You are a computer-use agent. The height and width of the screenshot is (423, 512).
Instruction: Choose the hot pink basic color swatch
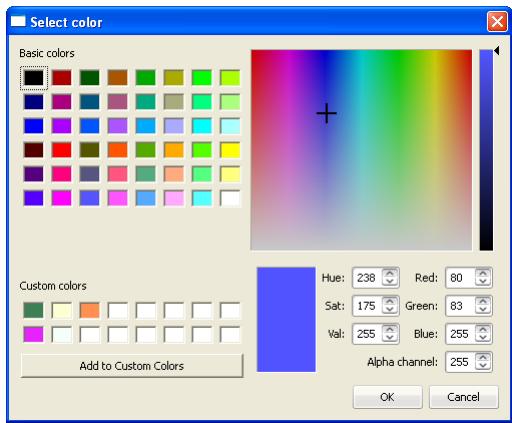(x=62, y=174)
